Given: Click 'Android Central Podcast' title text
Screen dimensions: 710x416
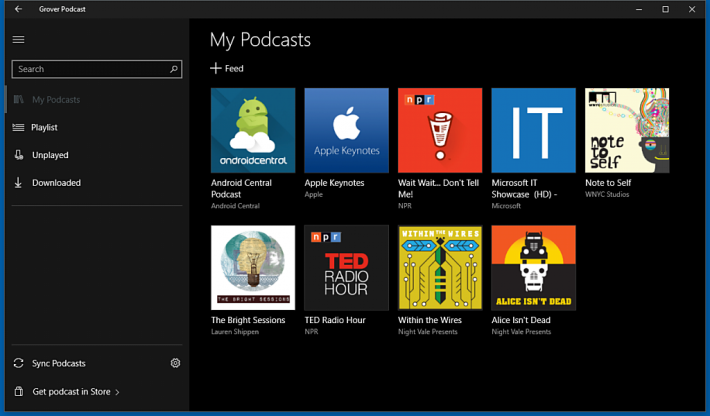Looking at the screenshot, I should point(241,188).
